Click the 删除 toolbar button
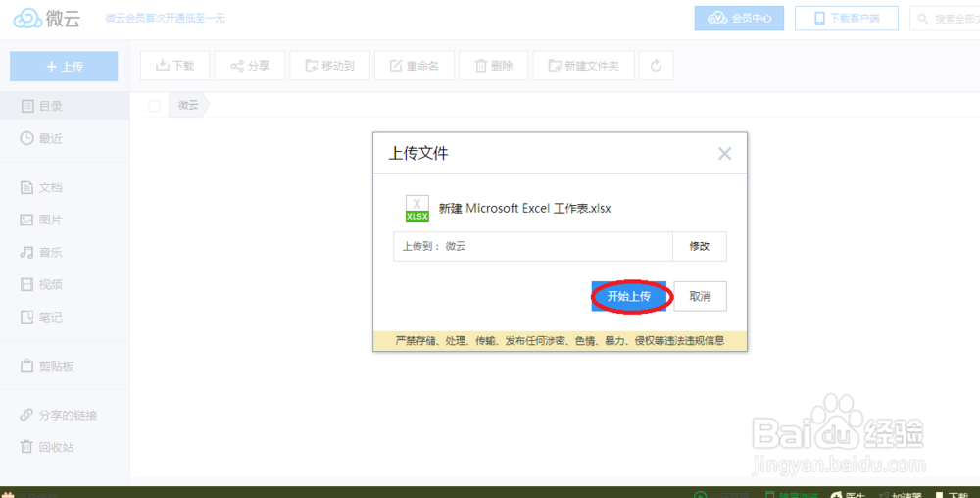The width and height of the screenshot is (980, 498). (x=494, y=66)
